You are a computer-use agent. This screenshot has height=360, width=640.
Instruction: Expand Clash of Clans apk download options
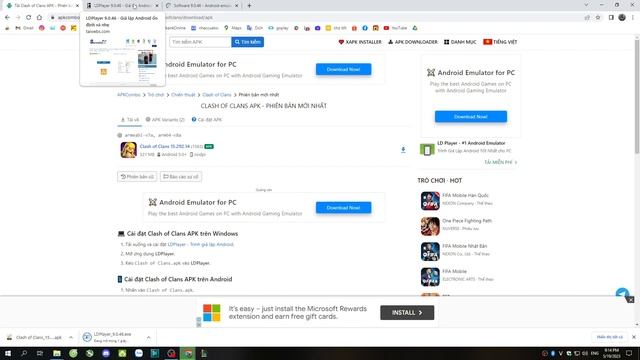(71, 338)
